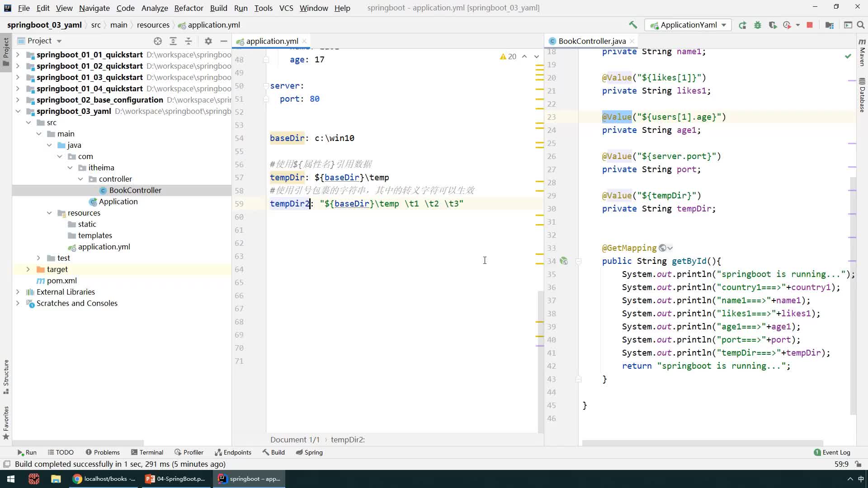Expand the src directory tree item
The image size is (868, 488).
tap(28, 123)
